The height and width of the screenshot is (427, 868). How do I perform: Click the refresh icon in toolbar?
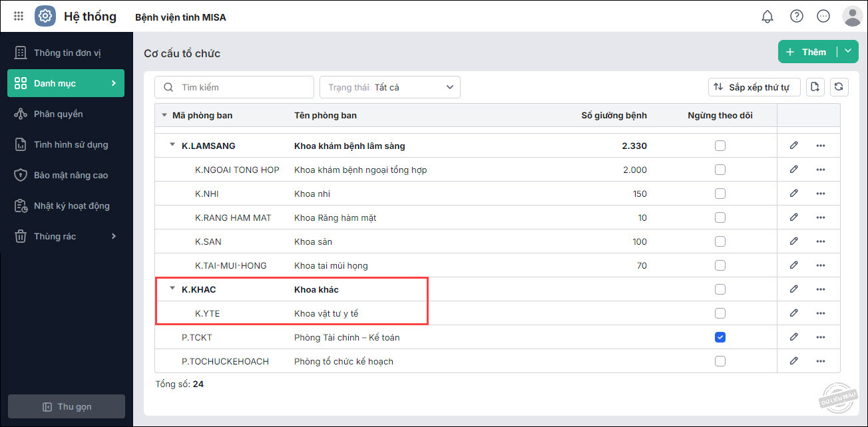(839, 87)
